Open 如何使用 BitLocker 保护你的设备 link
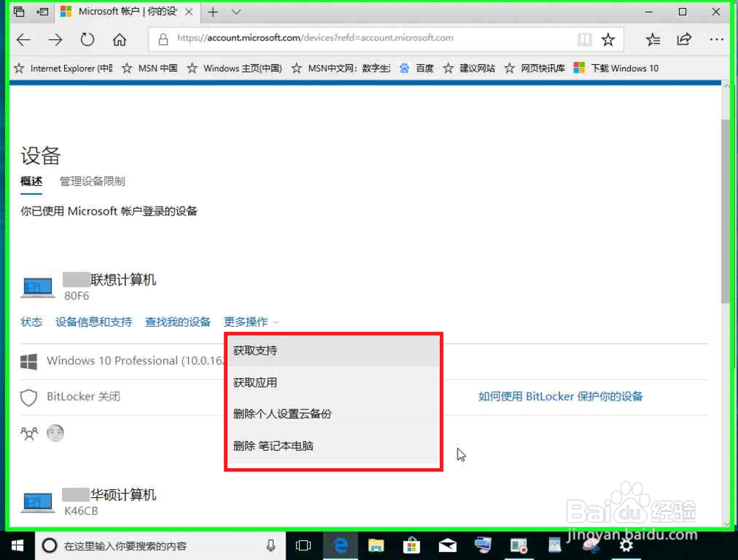This screenshot has width=738, height=560. (560, 396)
